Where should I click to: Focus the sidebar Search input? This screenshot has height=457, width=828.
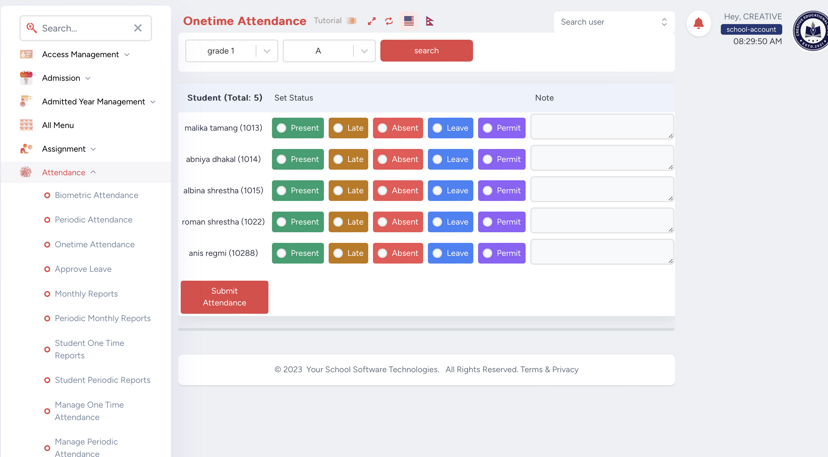(86, 28)
